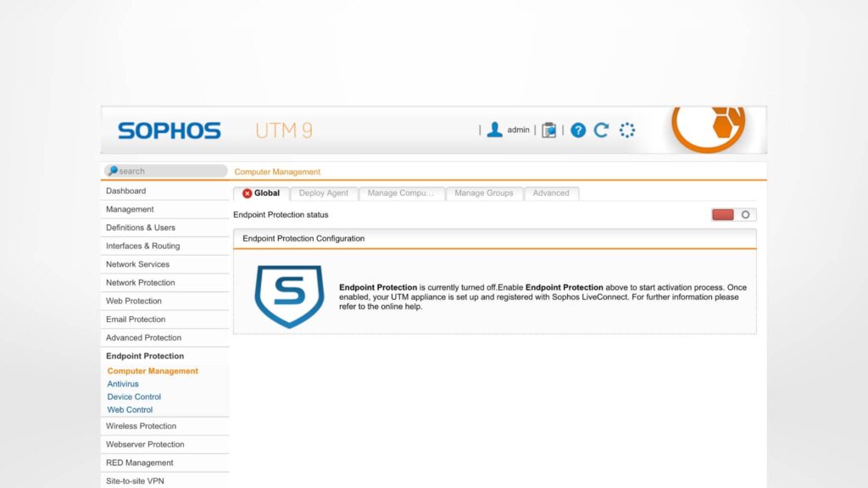
Task: Click the loading spinner icon in header
Action: tap(626, 129)
